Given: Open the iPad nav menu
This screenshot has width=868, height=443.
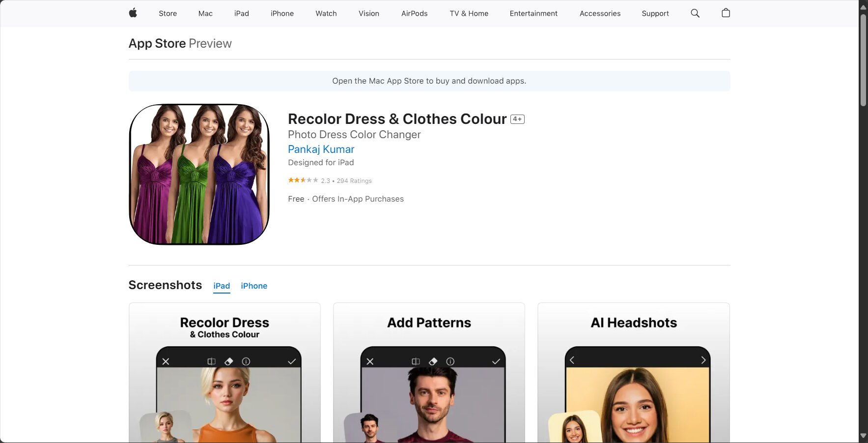Looking at the screenshot, I should pos(241,13).
